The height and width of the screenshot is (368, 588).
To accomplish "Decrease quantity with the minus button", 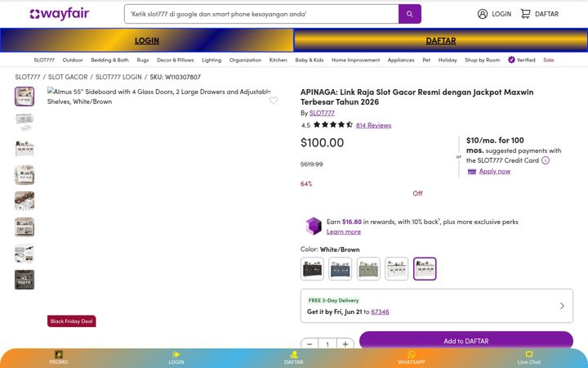I will tap(310, 344).
